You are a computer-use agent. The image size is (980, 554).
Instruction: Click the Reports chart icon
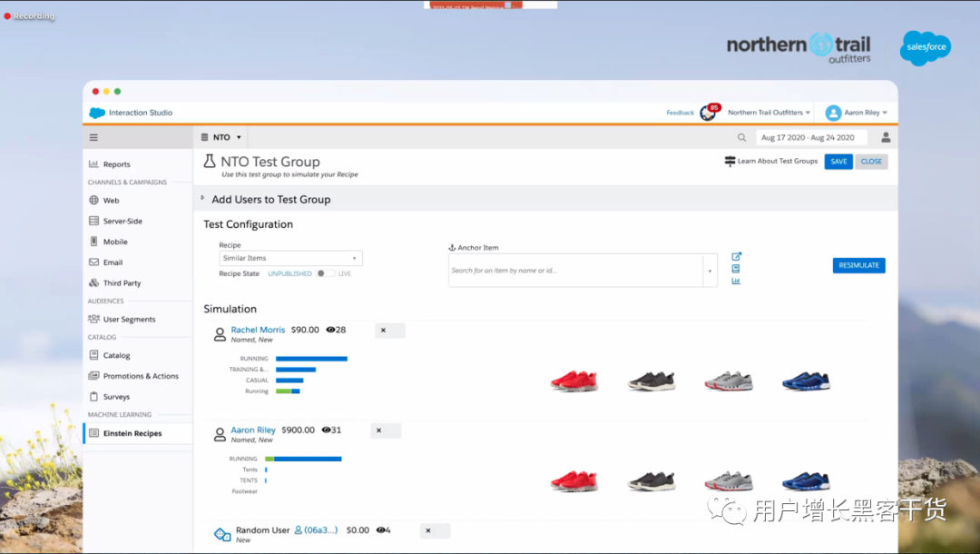[x=93, y=163]
